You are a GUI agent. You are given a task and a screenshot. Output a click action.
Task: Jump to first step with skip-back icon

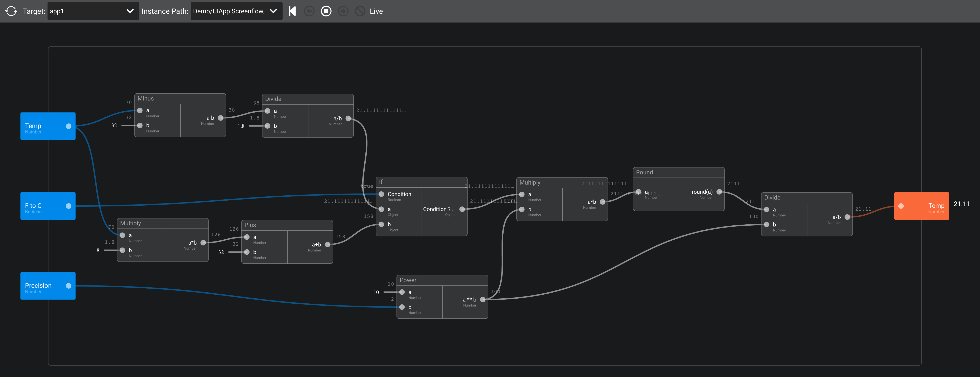[x=292, y=11]
